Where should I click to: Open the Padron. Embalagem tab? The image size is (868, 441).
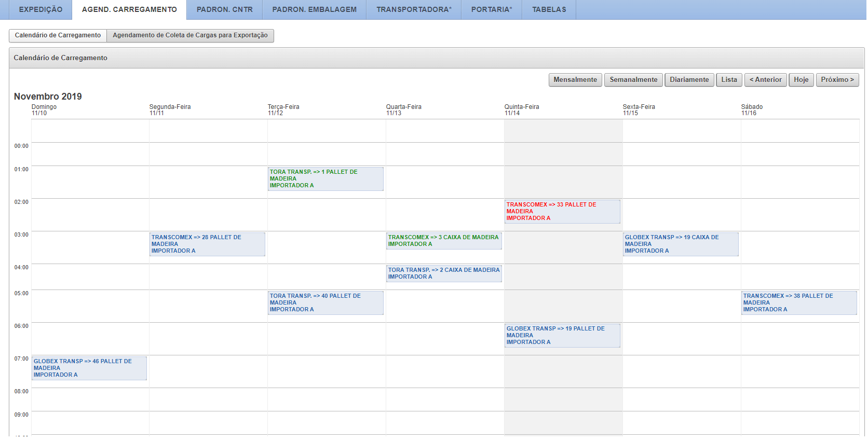pyautogui.click(x=314, y=9)
